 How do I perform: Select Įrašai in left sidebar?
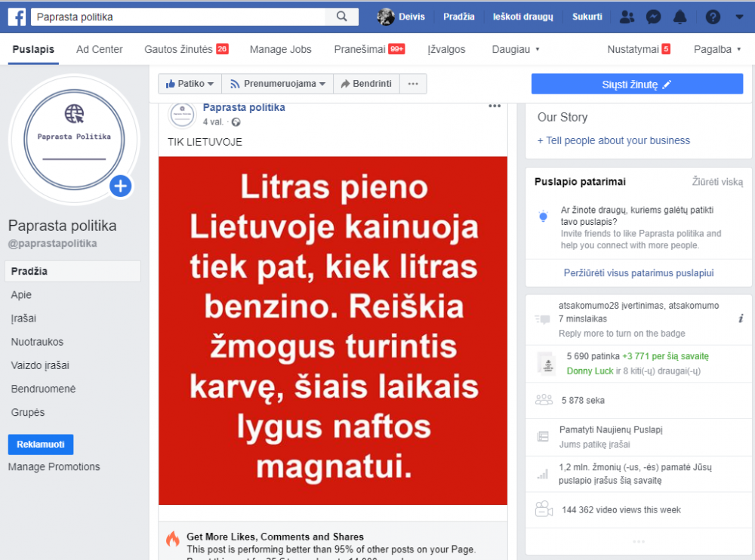pyautogui.click(x=23, y=318)
